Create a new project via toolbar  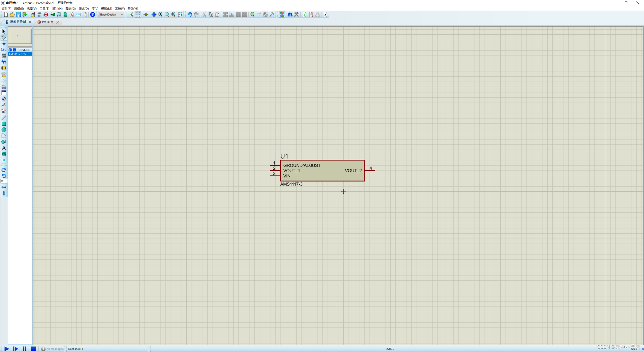click(x=6, y=15)
